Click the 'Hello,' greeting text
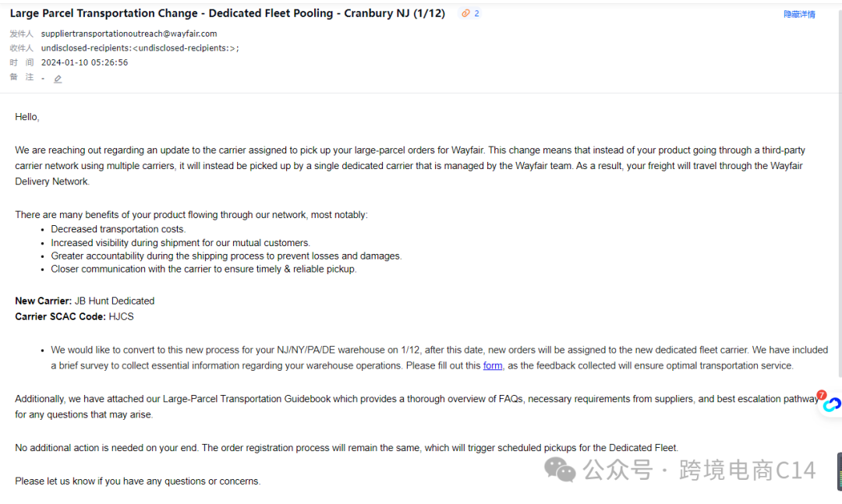Viewport: 842px width, 504px height. [27, 117]
